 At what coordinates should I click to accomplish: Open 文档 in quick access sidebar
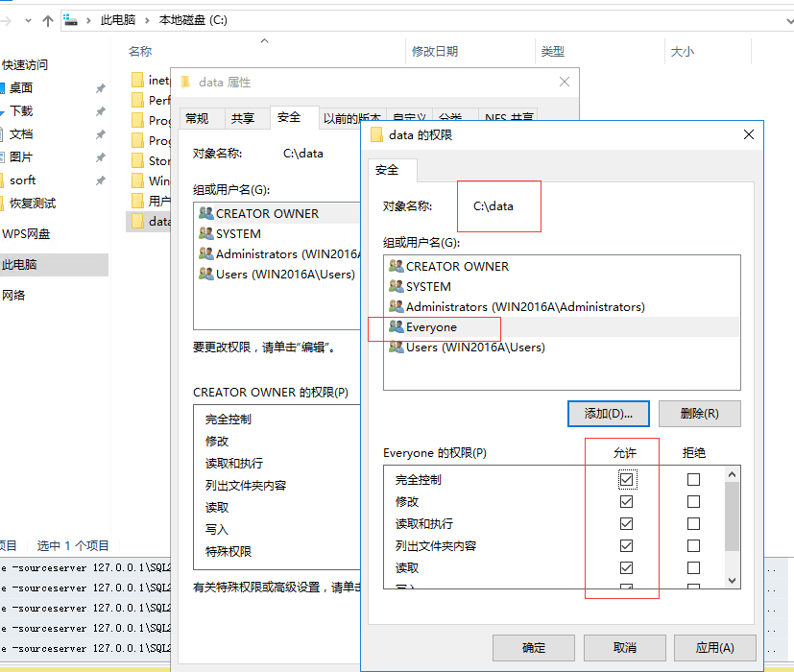coord(21,134)
